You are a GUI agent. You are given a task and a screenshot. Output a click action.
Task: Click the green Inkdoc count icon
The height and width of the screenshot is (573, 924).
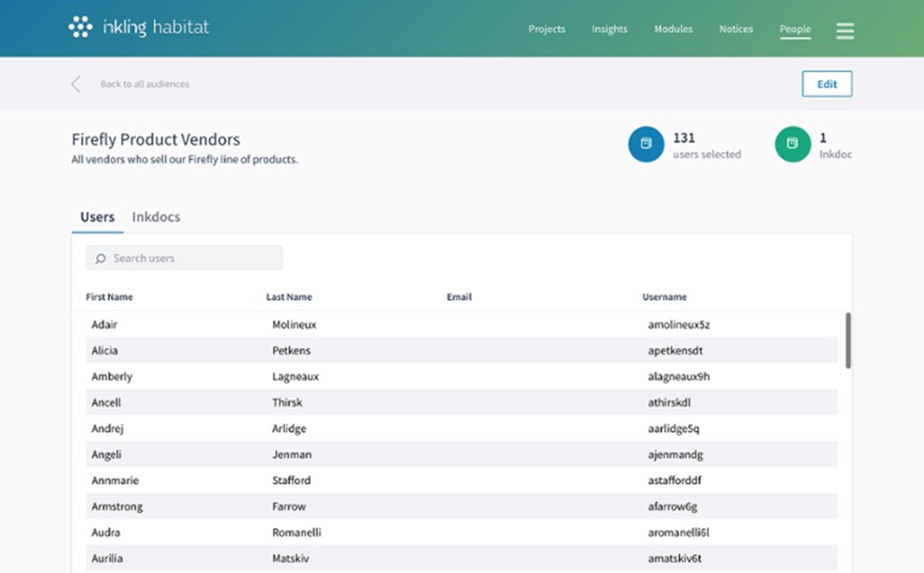(x=793, y=144)
